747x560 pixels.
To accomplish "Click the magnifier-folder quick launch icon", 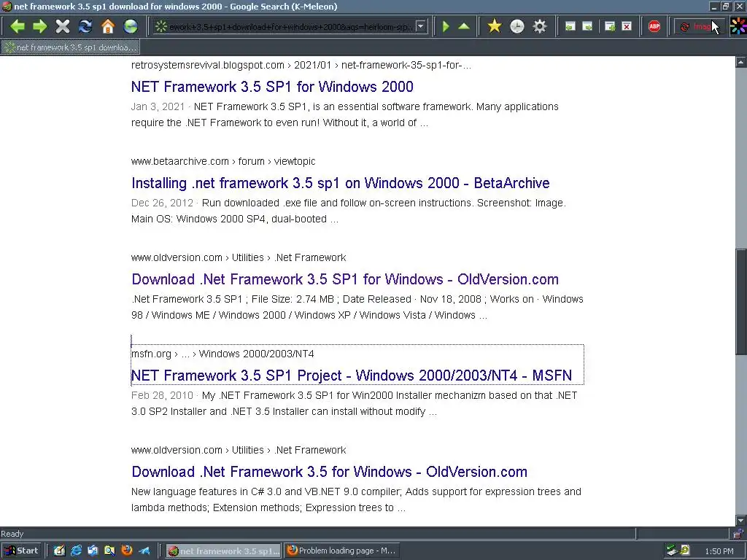I will coord(109,551).
